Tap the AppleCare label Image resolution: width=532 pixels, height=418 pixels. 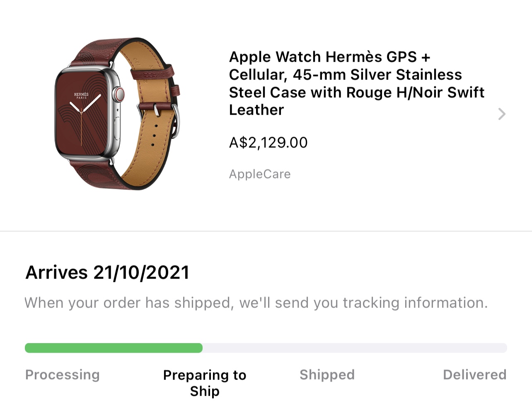[260, 174]
